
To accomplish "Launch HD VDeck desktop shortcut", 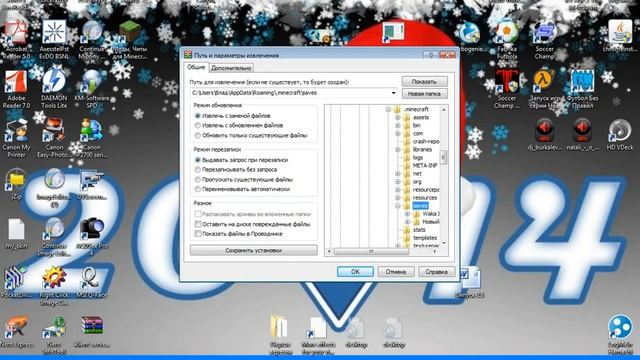I will pos(620,135).
